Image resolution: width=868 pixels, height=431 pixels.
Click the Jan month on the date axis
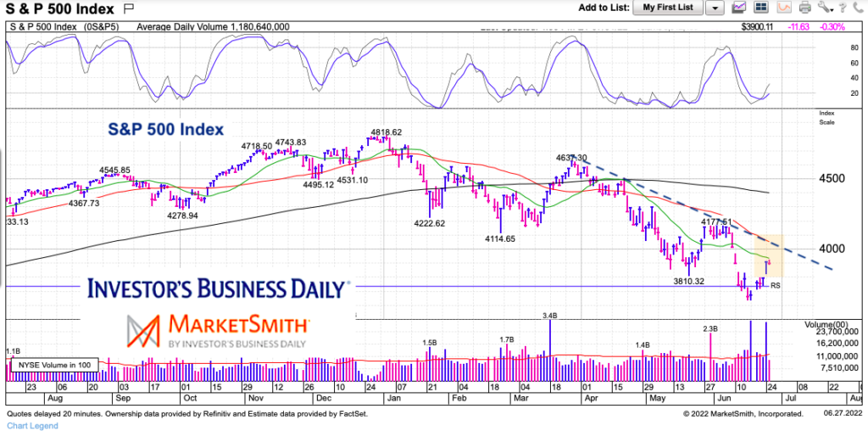(x=395, y=398)
